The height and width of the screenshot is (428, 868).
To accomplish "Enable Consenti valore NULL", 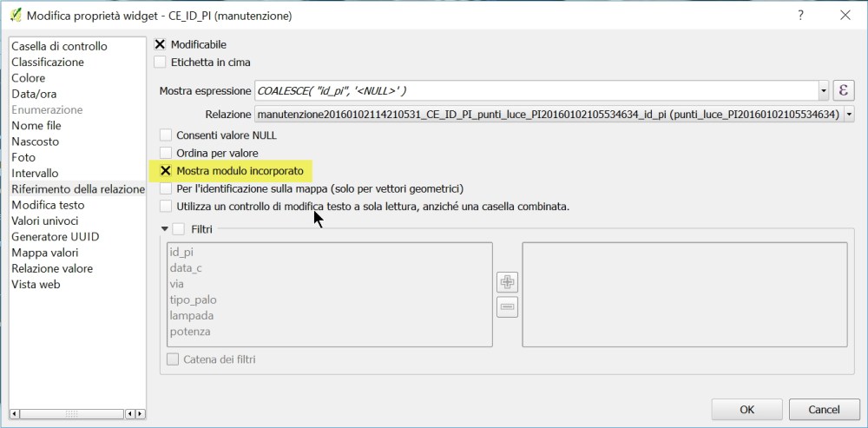I will tap(166, 135).
